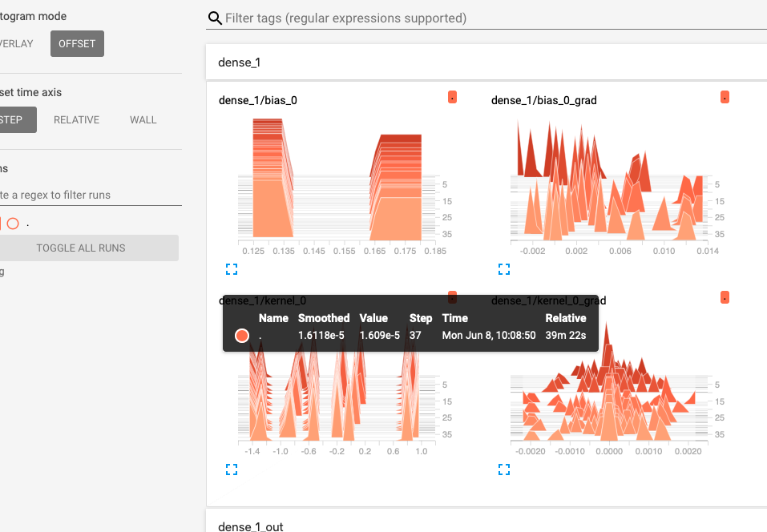
Task: Click run color chip on dense_1/bias_0_grad card
Action: (x=725, y=97)
